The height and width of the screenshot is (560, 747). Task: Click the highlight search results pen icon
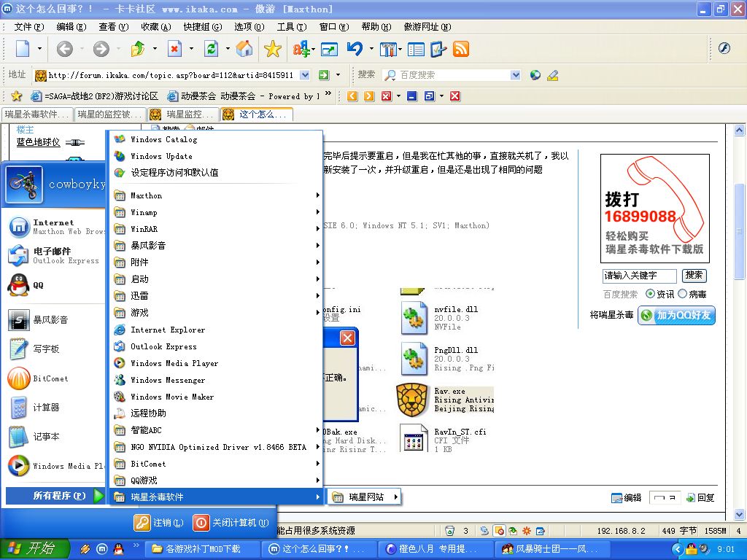click(x=553, y=75)
